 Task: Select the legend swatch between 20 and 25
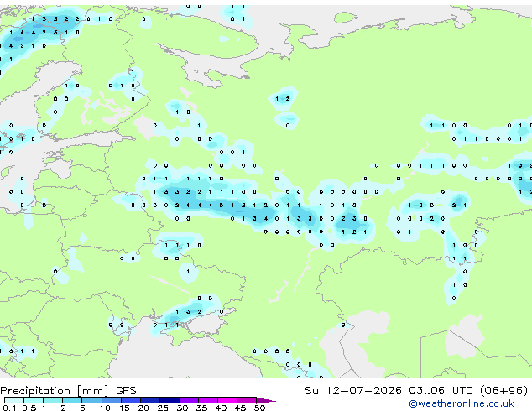(149, 400)
